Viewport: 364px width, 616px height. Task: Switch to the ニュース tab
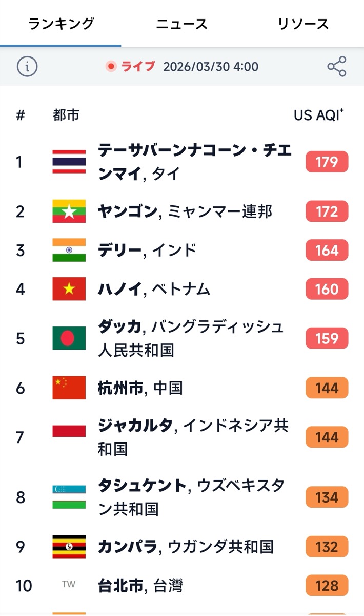(182, 24)
